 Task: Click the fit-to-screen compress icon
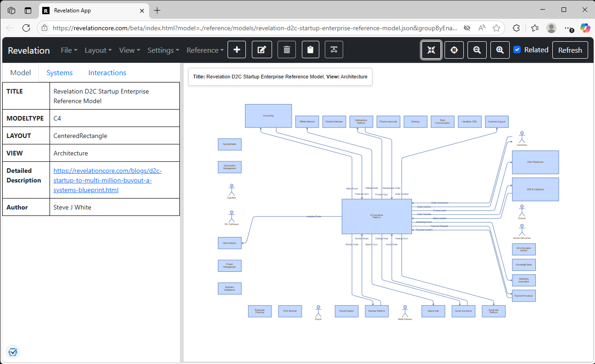click(x=431, y=50)
